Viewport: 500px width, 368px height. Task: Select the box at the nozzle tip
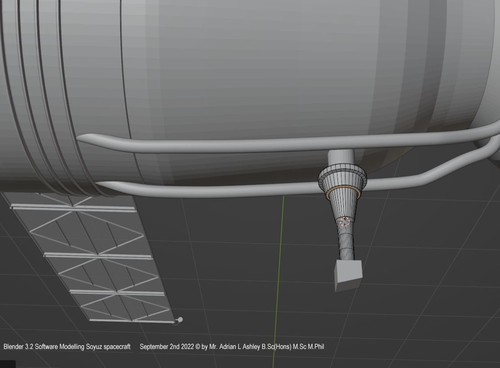coord(348,275)
